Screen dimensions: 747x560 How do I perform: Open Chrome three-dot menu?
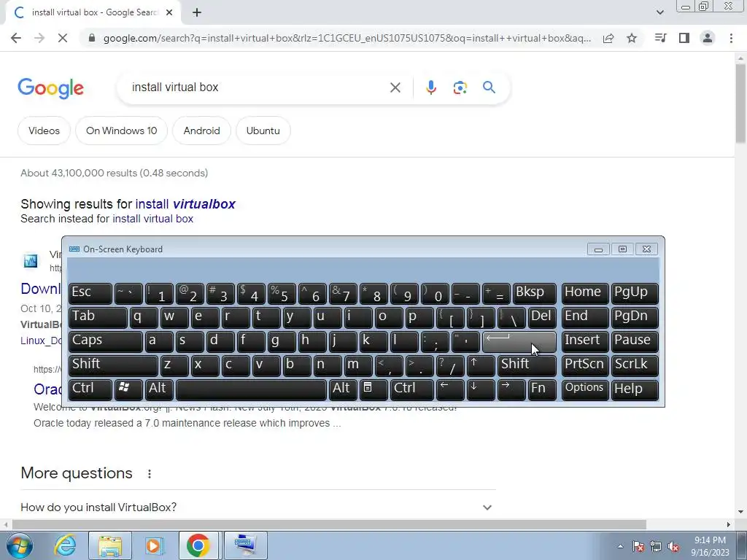731,38
